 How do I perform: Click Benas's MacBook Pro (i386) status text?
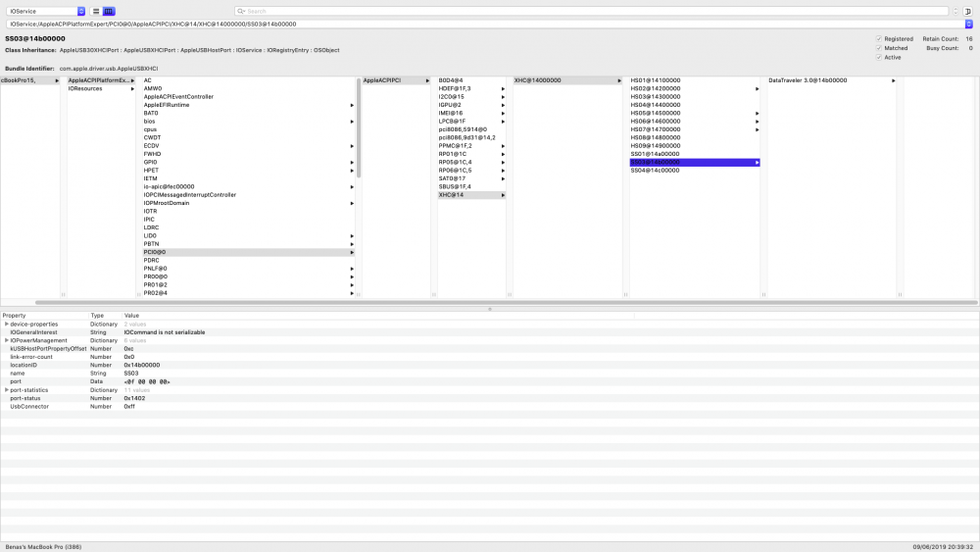tap(43, 547)
